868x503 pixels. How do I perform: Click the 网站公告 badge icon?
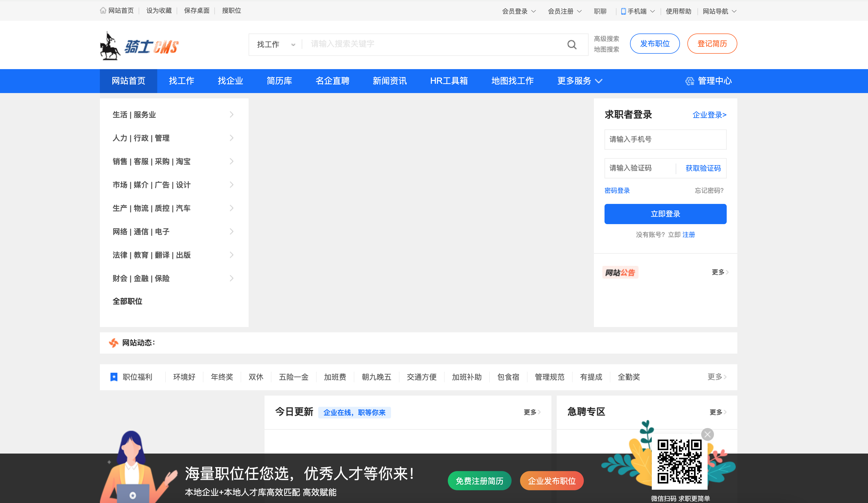[x=620, y=272]
